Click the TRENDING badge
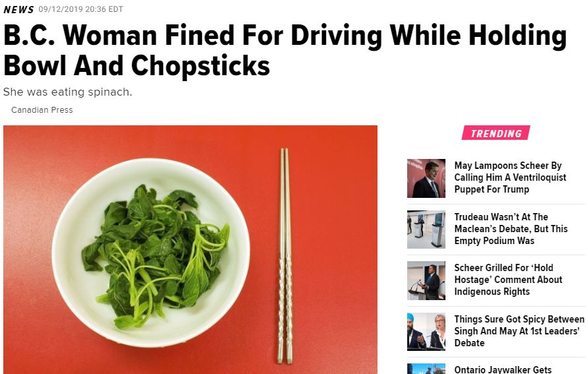This screenshot has width=588, height=374. click(x=496, y=133)
